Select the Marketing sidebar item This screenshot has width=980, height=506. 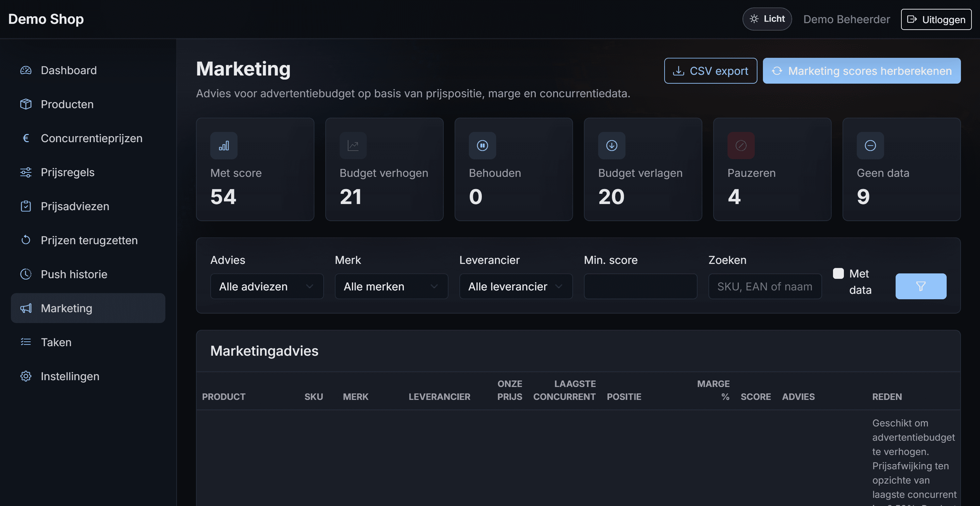[x=88, y=308]
